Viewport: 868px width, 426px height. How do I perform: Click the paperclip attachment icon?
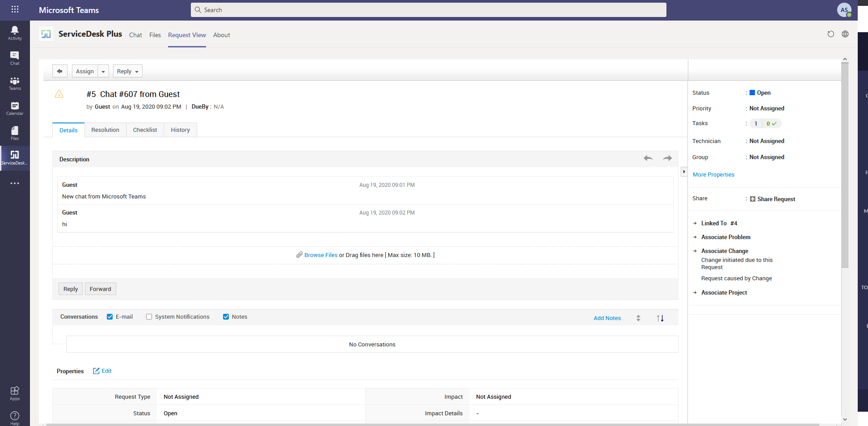pos(299,255)
